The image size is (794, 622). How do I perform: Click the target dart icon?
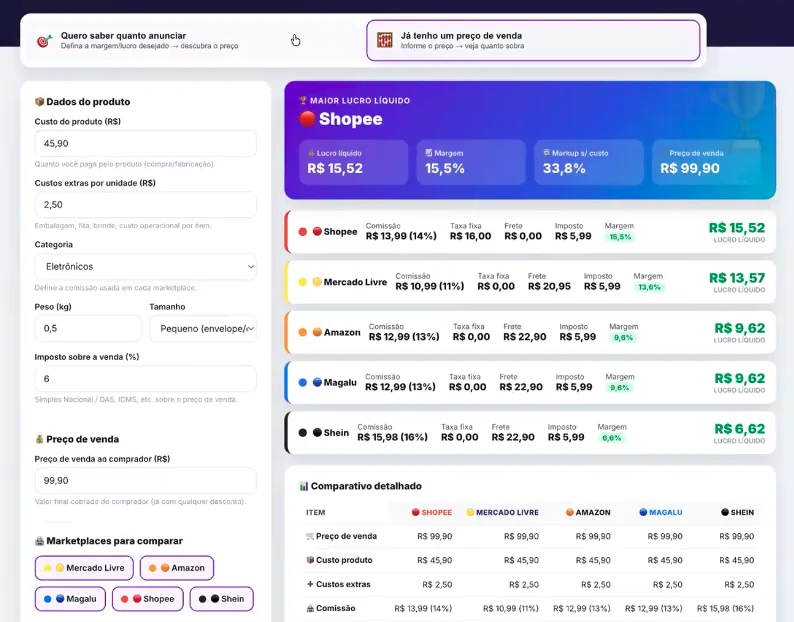(45, 41)
